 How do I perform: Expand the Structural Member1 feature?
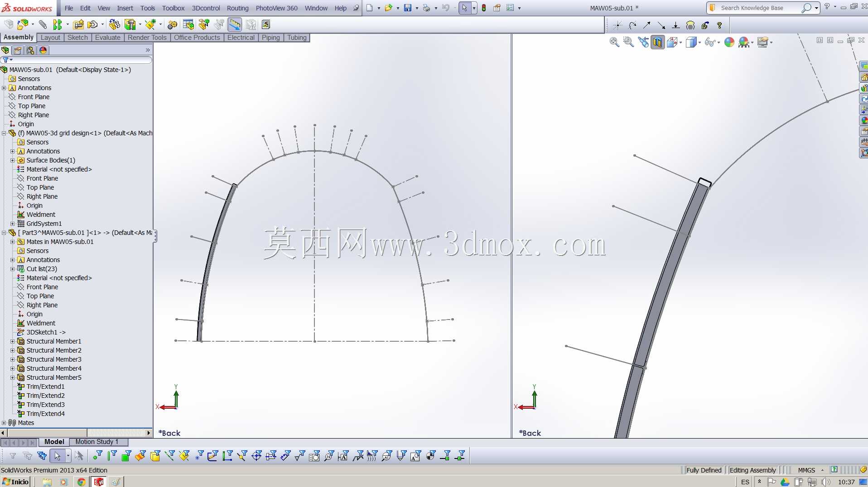point(13,341)
